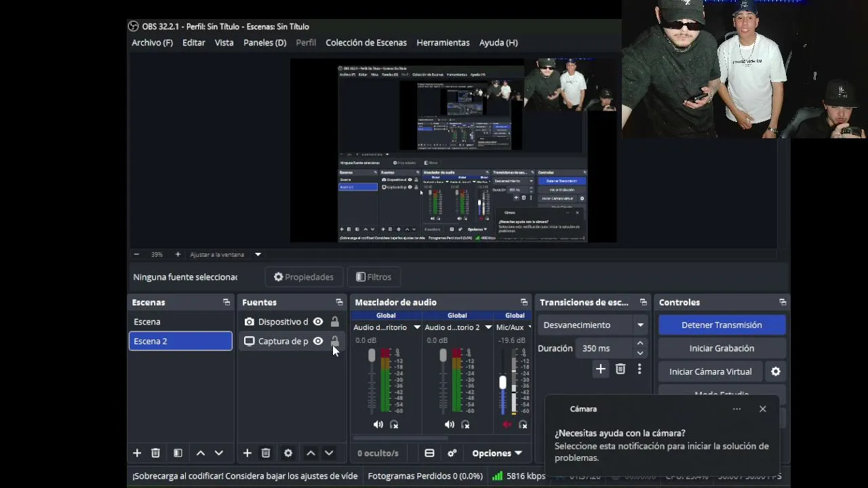
Task: Zoom in the preview with plus icon
Action: tap(178, 254)
